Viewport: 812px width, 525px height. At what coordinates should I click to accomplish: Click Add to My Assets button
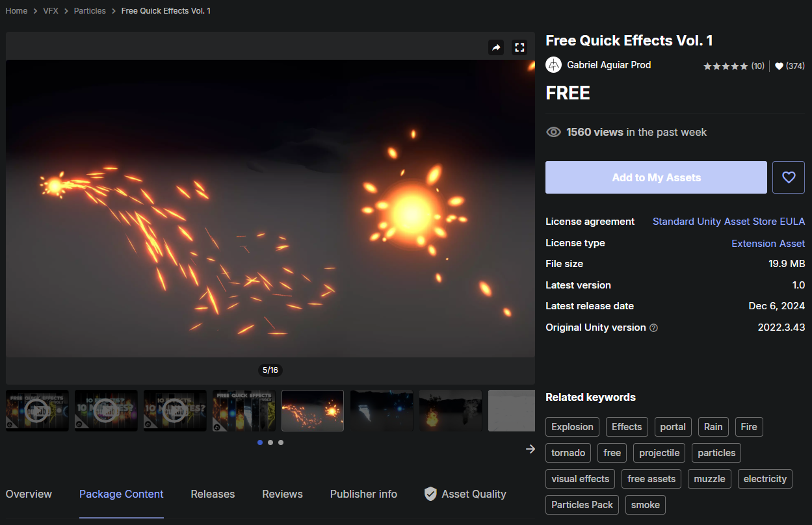click(x=656, y=177)
